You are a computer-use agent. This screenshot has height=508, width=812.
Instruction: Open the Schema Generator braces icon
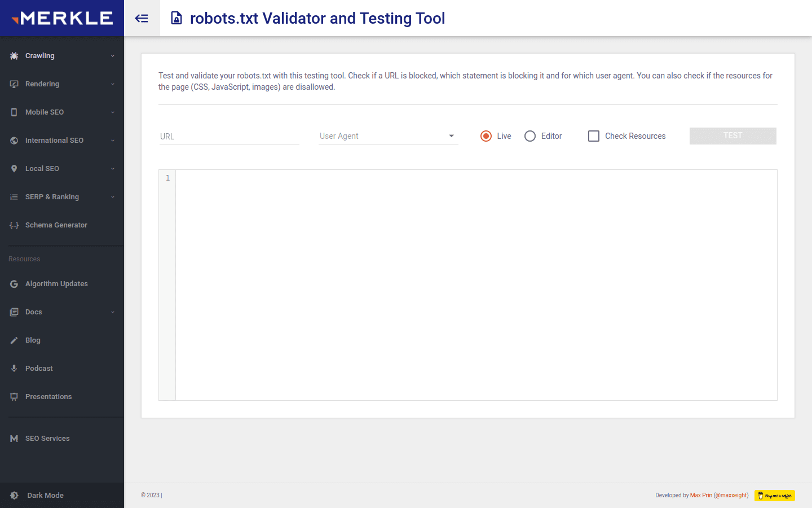tap(14, 225)
